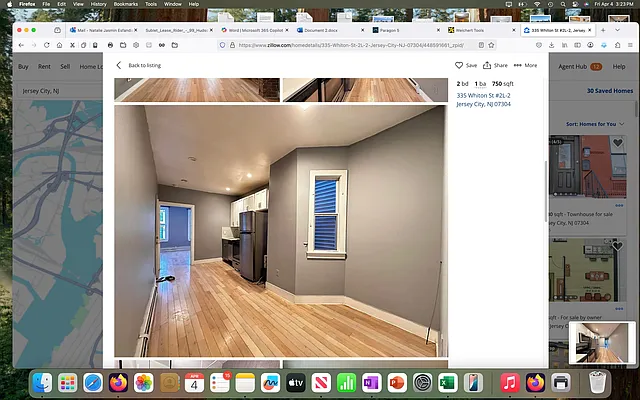640x400 pixels.
Task: Click the browser back navigation arrow
Action: [x=21, y=45]
